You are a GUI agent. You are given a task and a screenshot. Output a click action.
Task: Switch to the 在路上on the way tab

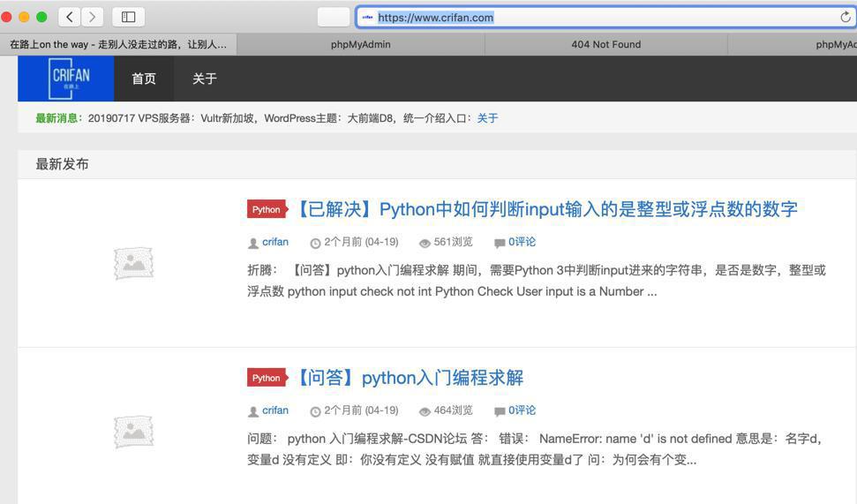(118, 44)
